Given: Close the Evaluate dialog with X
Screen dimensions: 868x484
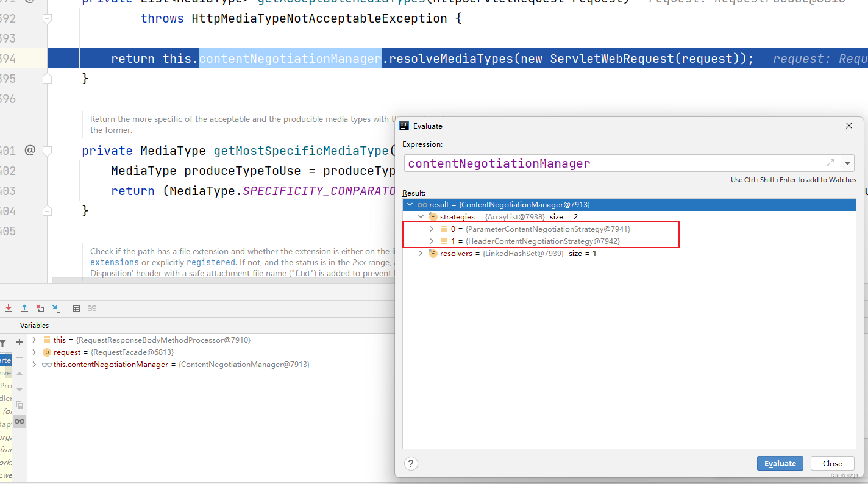Looking at the screenshot, I should [849, 126].
